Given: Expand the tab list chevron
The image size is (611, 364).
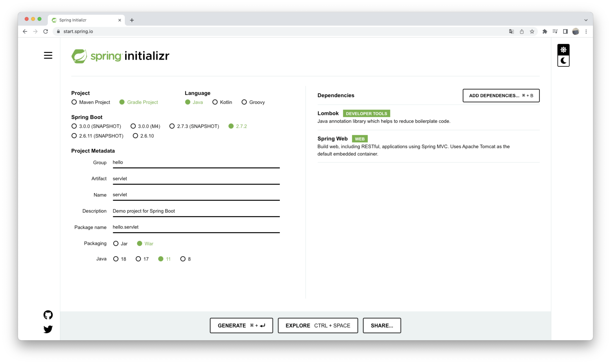Looking at the screenshot, I should tap(586, 20).
